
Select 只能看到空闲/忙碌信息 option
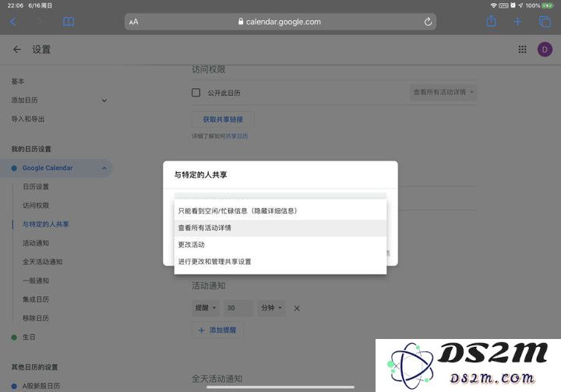click(280, 211)
